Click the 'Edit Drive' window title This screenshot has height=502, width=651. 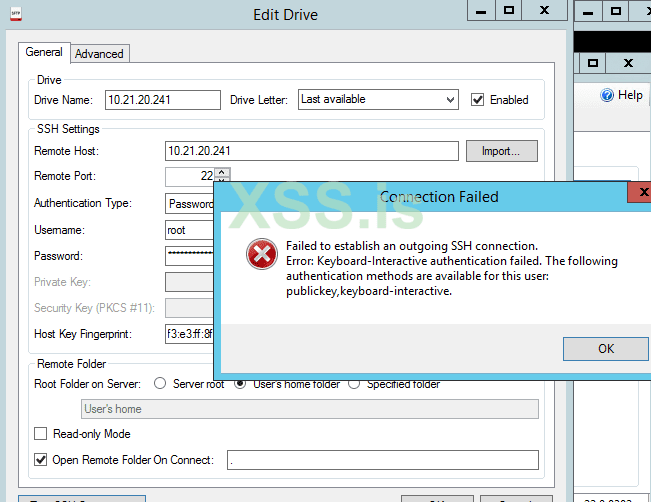286,15
